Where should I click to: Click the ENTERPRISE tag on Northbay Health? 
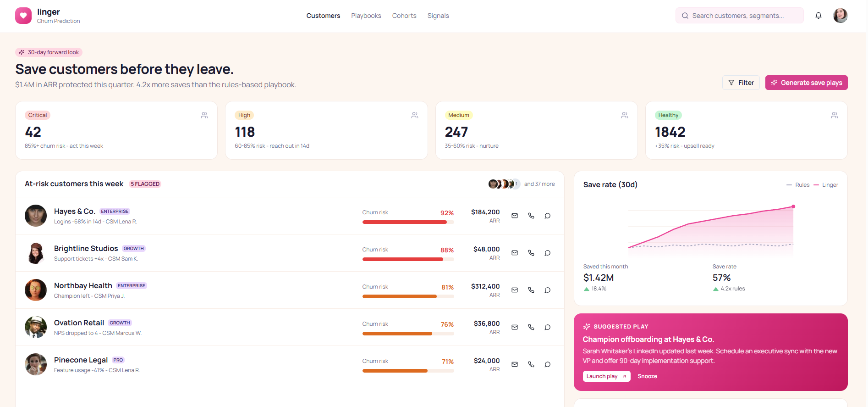[x=132, y=285]
